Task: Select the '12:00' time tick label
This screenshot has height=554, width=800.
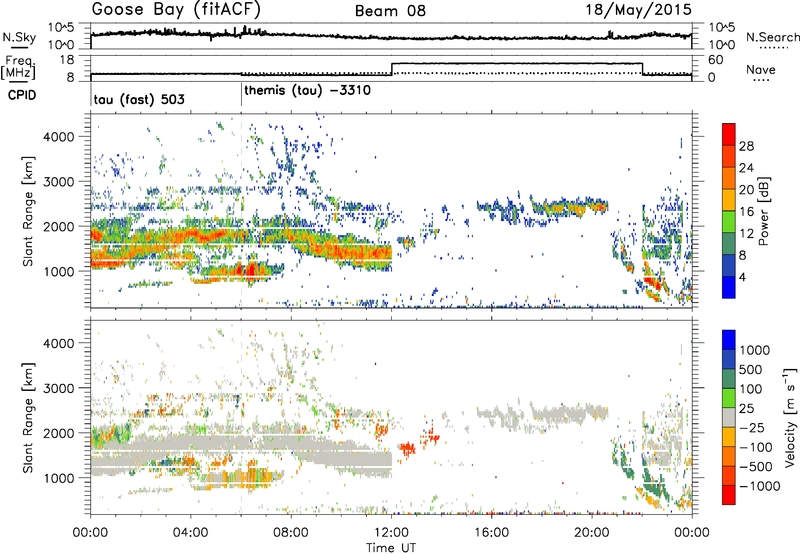Action: pos(391,533)
